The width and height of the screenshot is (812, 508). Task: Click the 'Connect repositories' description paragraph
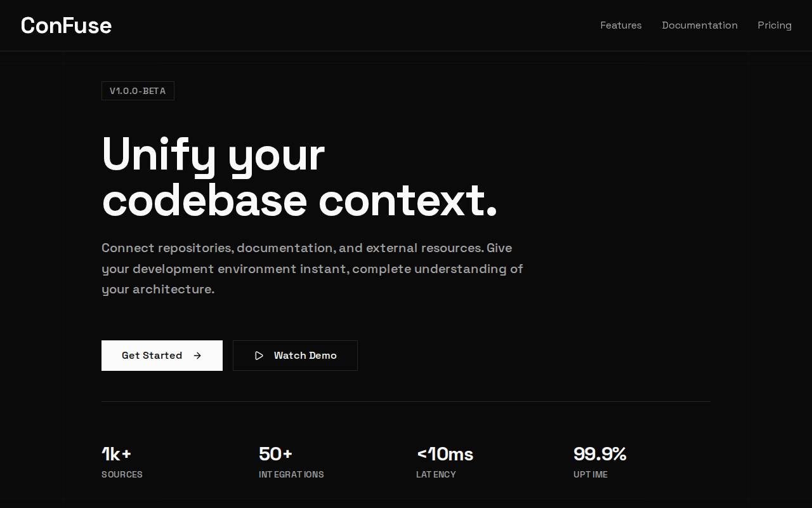(x=312, y=269)
